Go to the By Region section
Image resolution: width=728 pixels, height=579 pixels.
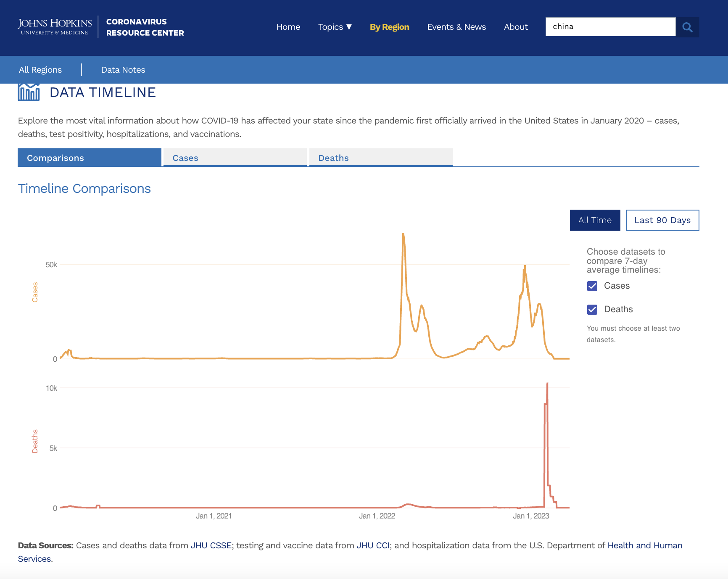(x=389, y=27)
